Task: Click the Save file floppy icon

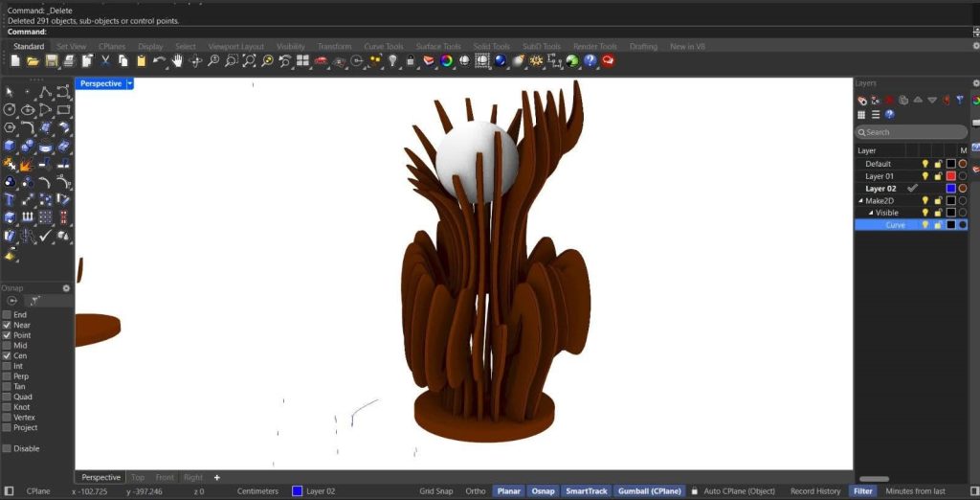Action: pos(52,60)
